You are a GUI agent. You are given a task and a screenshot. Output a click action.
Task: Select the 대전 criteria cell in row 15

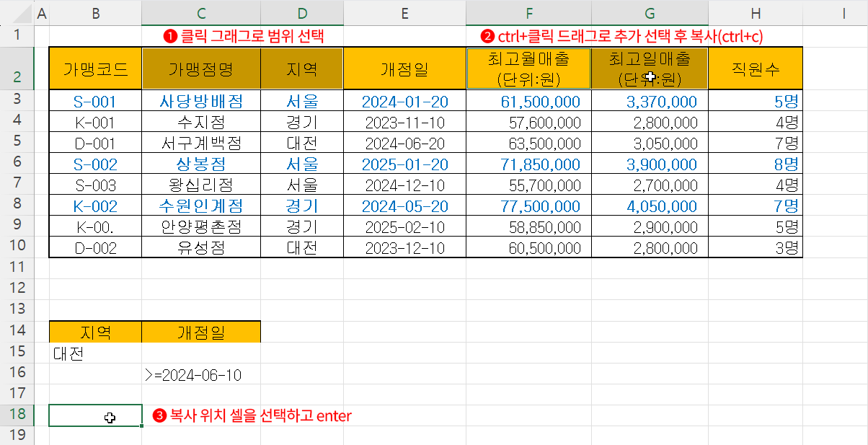(x=96, y=353)
